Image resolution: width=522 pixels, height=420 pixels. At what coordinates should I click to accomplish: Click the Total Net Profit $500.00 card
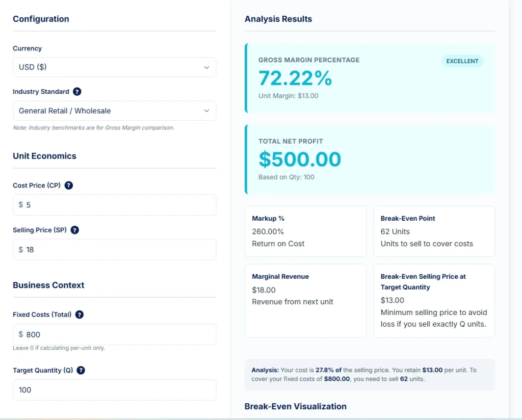369,160
